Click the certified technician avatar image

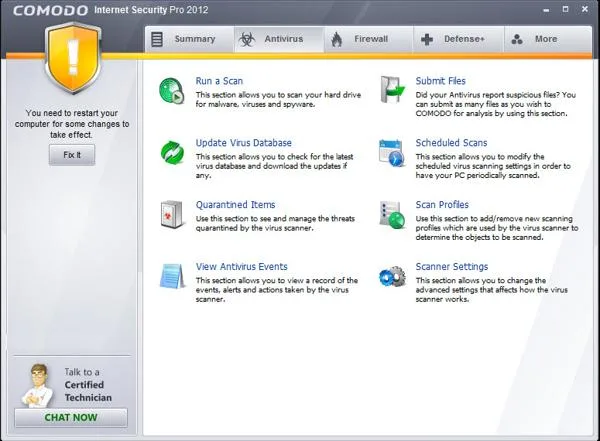(38, 385)
